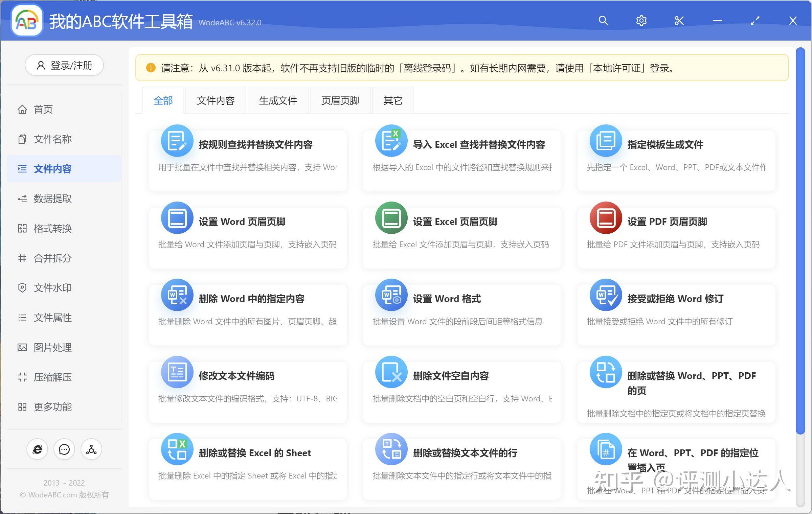This screenshot has height=514, width=812.
Task: Click the 按规则查找并替换文件内容 icon
Action: coord(177,141)
